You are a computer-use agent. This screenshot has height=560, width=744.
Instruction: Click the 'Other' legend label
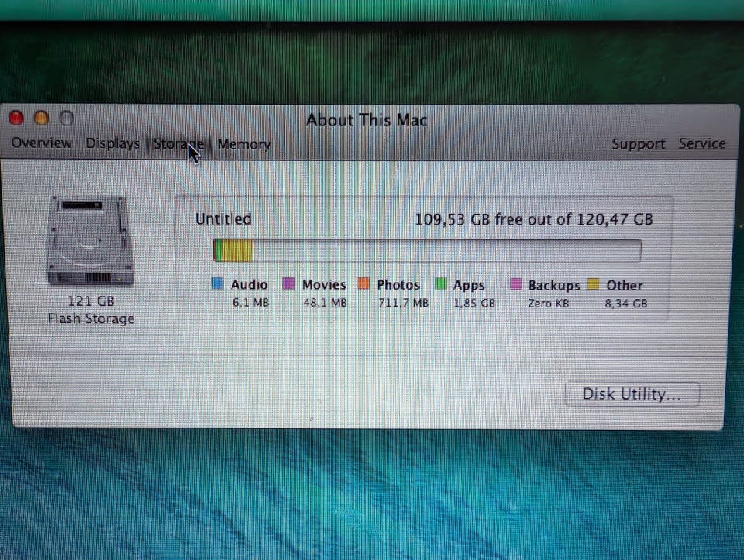[x=625, y=286]
